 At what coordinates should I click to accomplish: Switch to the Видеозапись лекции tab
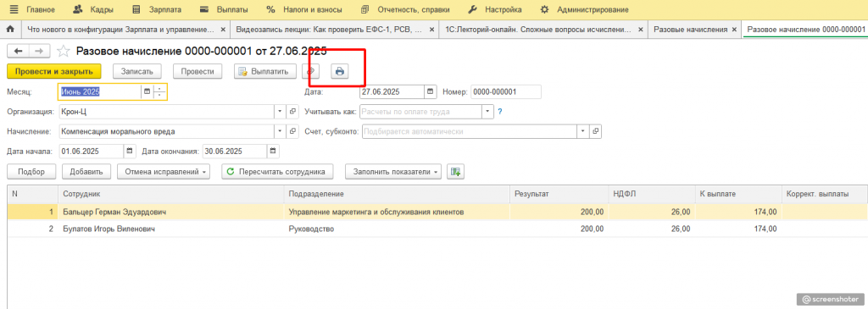[x=330, y=30]
